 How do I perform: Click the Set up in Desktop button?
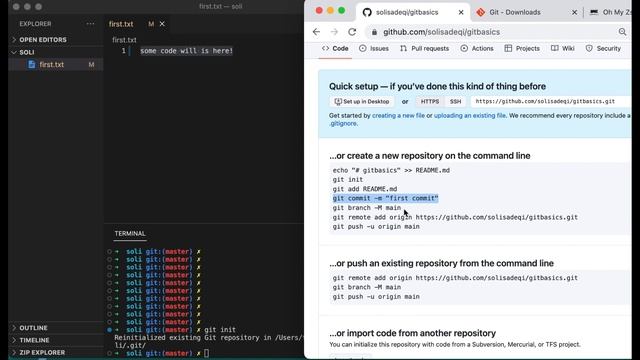[362, 102]
